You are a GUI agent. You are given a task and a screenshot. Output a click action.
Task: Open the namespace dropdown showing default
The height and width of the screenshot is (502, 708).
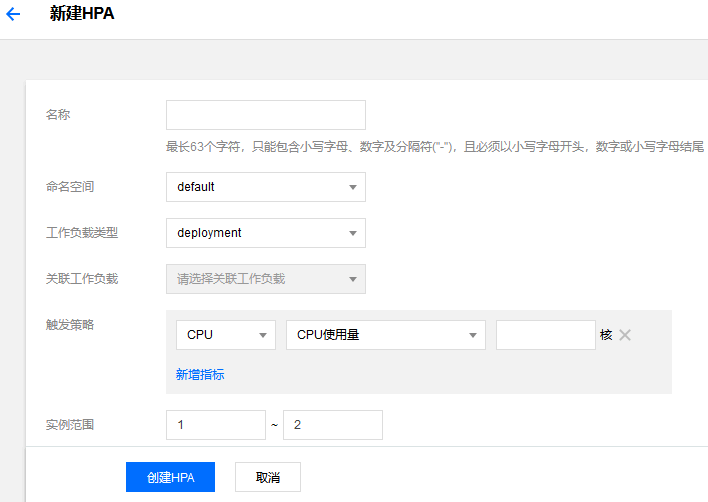tap(266, 187)
